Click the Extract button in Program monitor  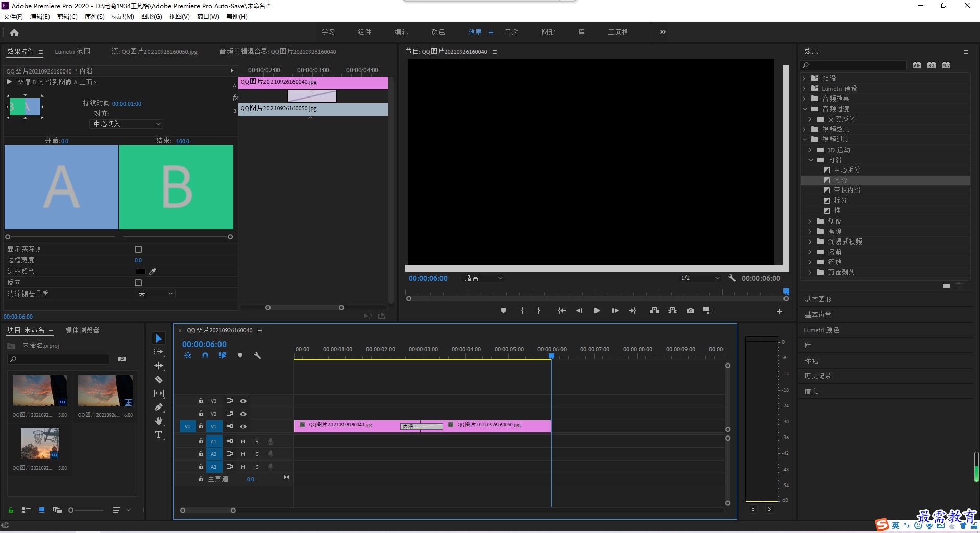672,311
